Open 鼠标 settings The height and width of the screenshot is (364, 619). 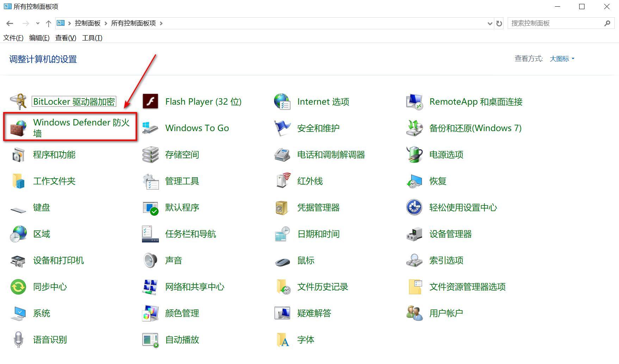click(x=305, y=260)
